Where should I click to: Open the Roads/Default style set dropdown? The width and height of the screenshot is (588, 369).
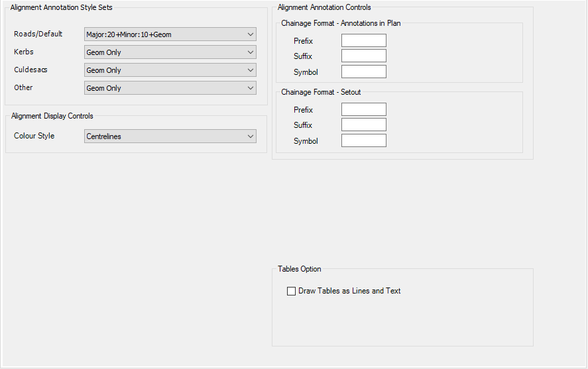coord(170,34)
